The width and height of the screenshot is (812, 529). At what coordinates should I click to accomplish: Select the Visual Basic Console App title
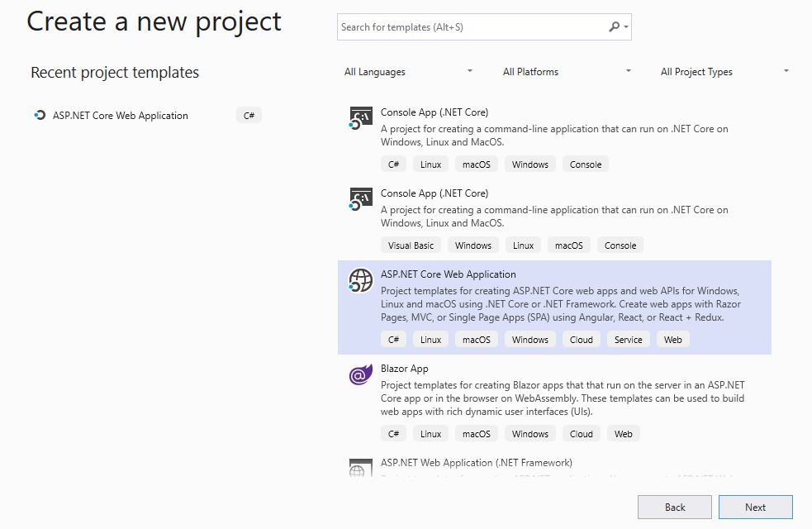point(434,193)
